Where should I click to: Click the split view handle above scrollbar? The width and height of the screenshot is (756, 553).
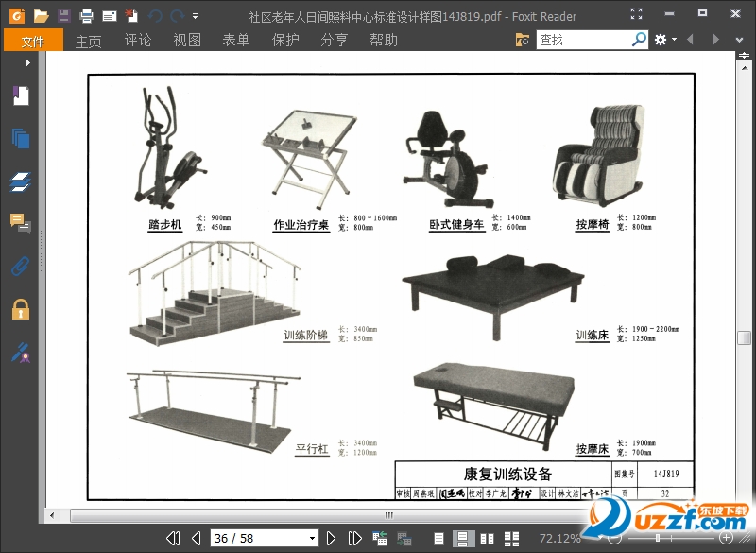point(744,56)
